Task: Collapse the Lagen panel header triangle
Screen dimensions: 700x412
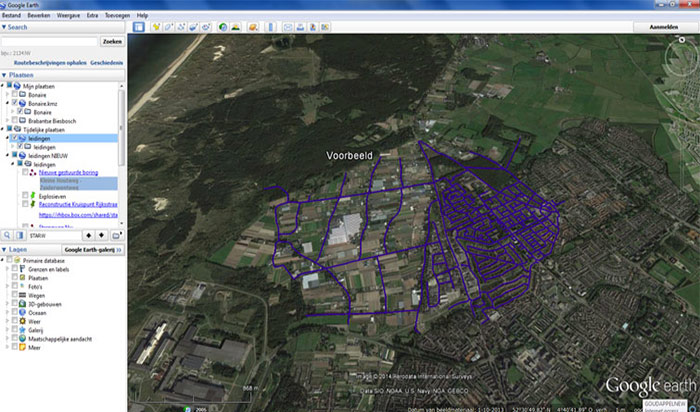Action: 4,250
